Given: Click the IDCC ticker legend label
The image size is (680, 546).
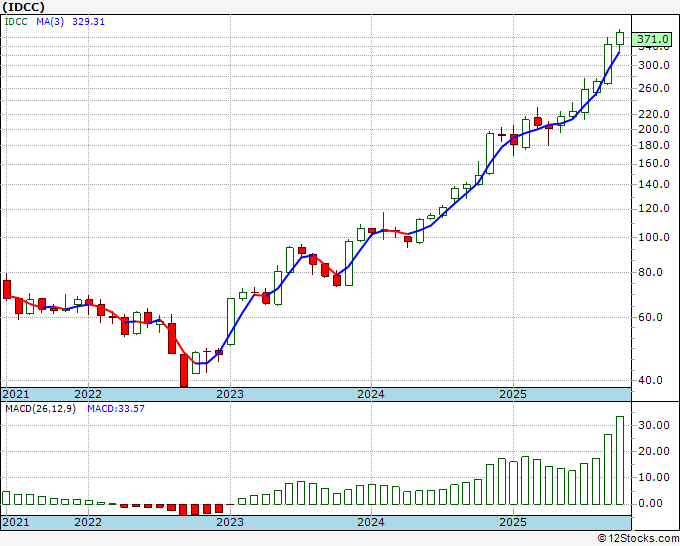Looking at the screenshot, I should click(x=16, y=22).
